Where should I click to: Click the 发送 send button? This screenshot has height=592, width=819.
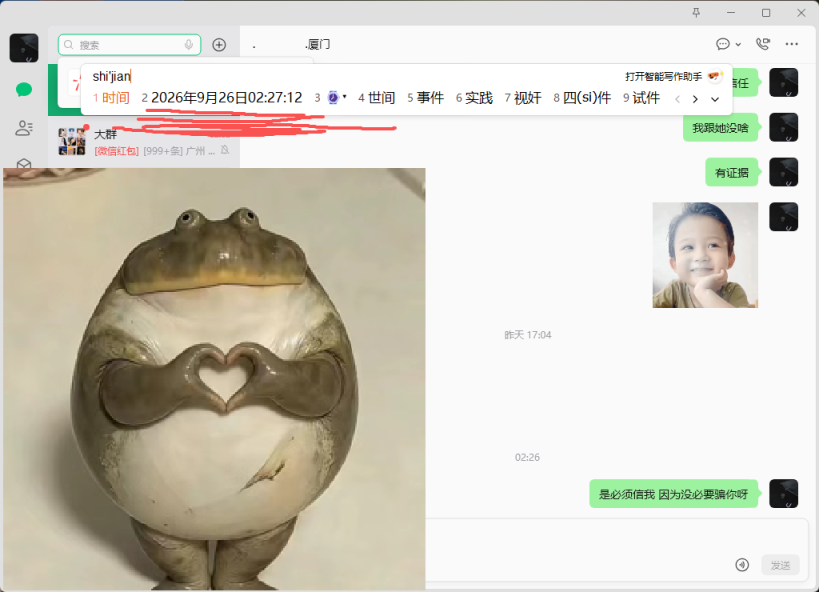[x=780, y=565]
